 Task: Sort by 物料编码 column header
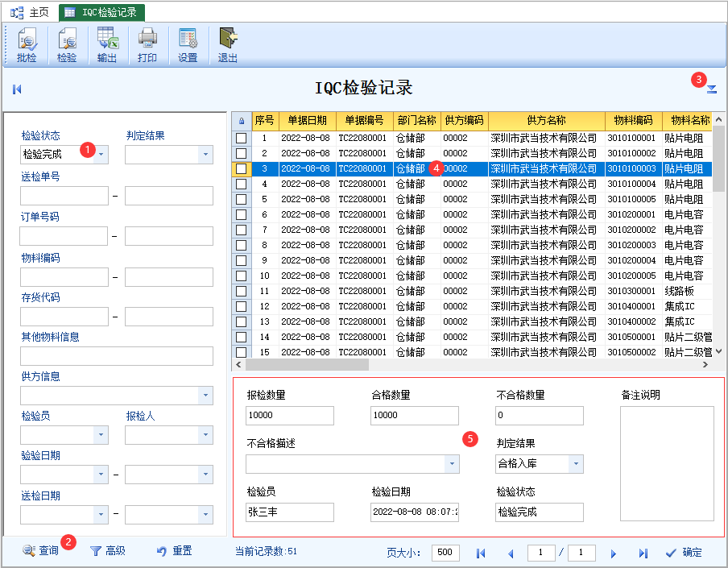(x=633, y=121)
